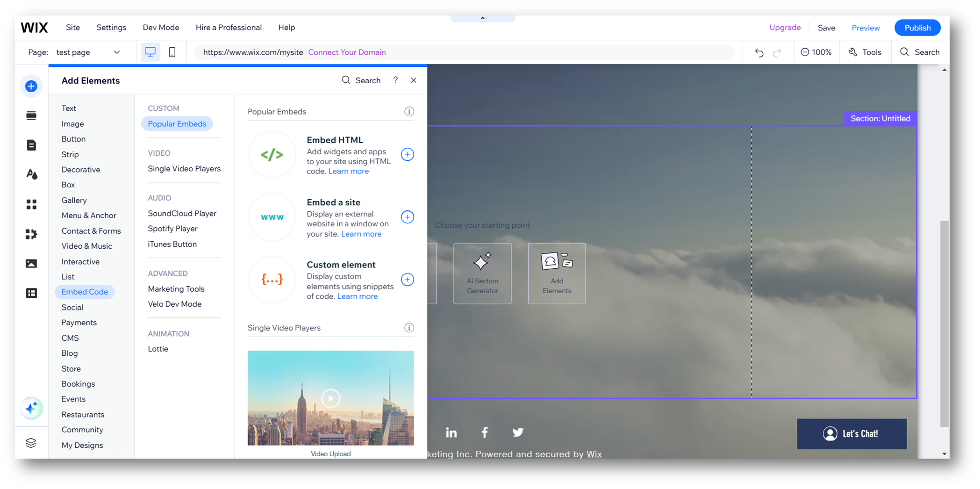Select the Add Section sidebar icon
980x489 pixels.
31,115
